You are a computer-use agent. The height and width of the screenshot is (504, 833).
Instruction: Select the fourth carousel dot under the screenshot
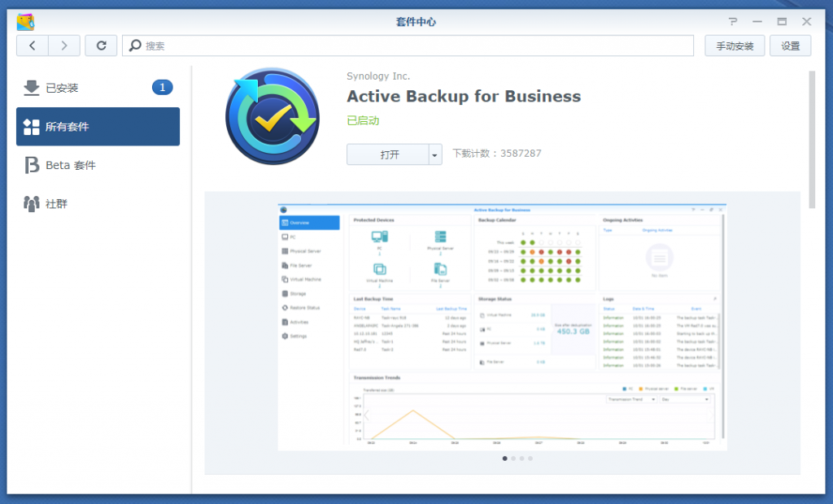point(530,458)
